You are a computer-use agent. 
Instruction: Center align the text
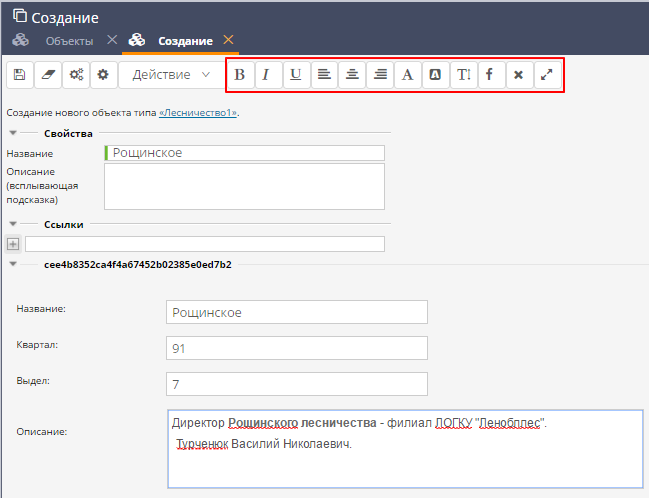[352, 75]
